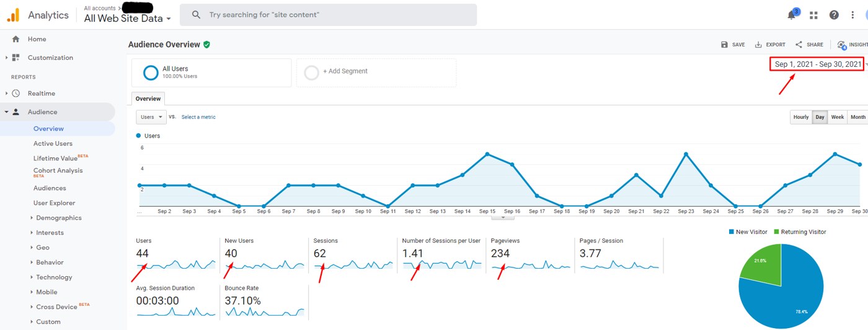Open Overview in the Audience menu

point(48,129)
